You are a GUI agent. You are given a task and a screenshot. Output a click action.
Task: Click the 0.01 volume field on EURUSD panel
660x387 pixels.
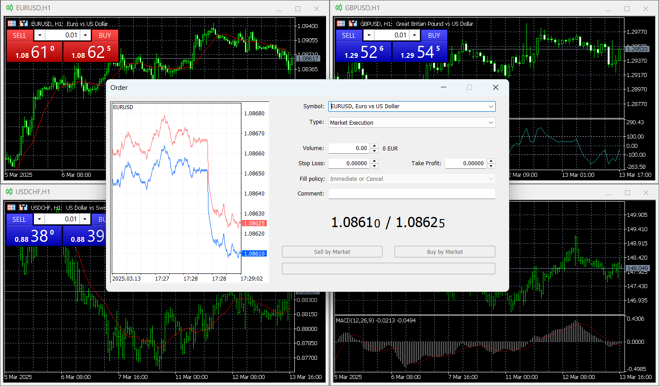pyautogui.click(x=63, y=35)
